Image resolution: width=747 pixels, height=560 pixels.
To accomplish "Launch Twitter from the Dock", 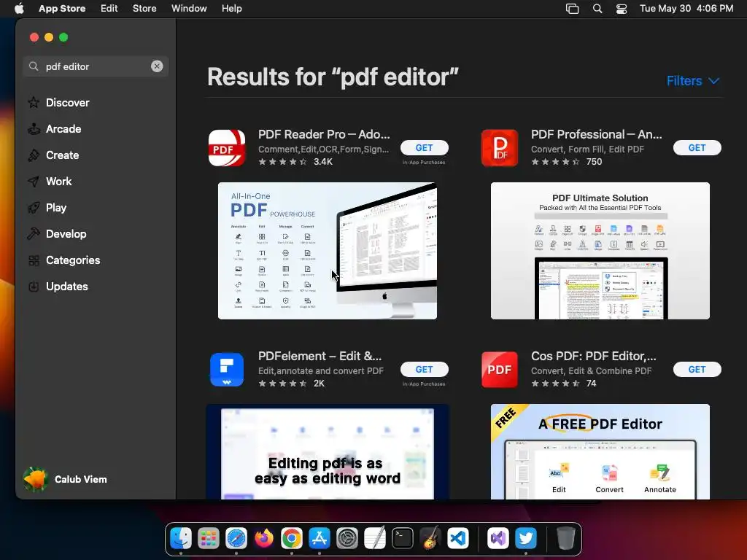I will click(x=525, y=539).
